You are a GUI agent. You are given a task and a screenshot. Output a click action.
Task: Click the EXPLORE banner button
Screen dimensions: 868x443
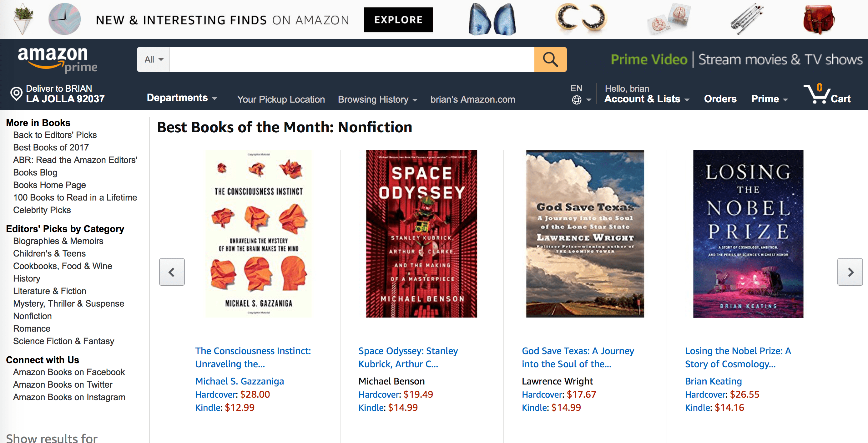click(398, 20)
